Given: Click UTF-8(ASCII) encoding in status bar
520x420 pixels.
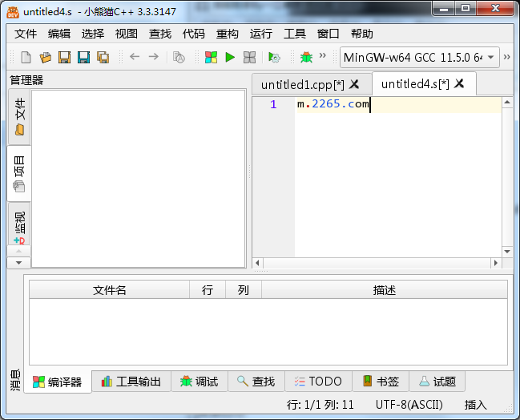Looking at the screenshot, I should pos(409,405).
